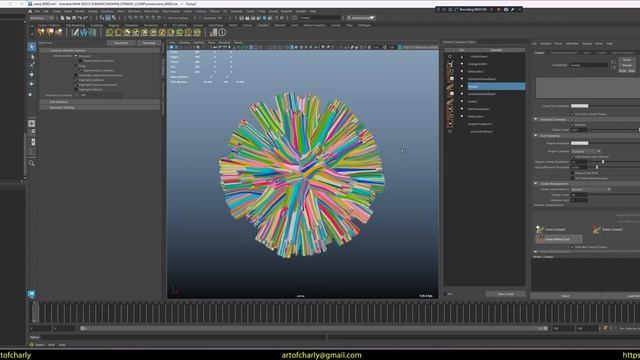Collapse the Common Selection Options section
The height and width of the screenshot is (360, 640).
(x=100, y=51)
